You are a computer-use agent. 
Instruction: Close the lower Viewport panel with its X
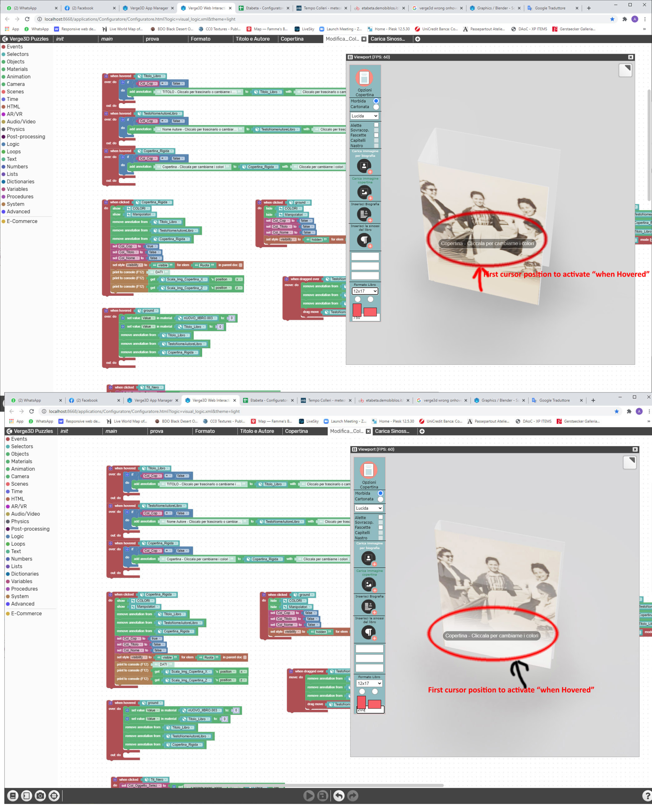click(635, 449)
